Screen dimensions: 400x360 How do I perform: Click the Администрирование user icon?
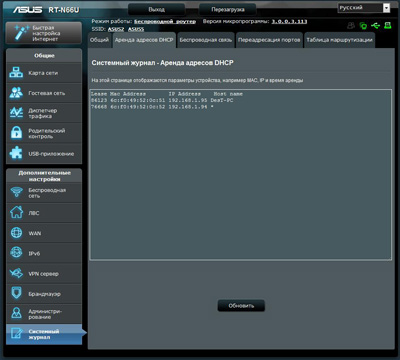[16, 314]
